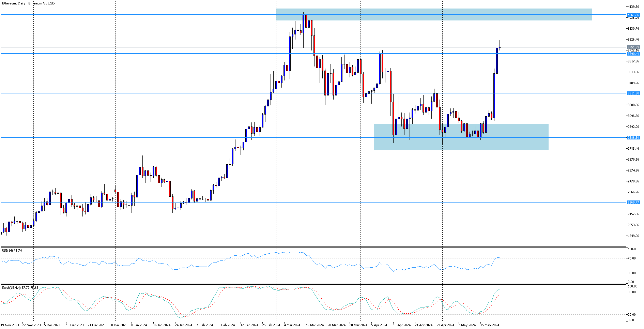Click the 30 Dec 2023 date label
The image size is (644, 329).
tap(118, 325)
